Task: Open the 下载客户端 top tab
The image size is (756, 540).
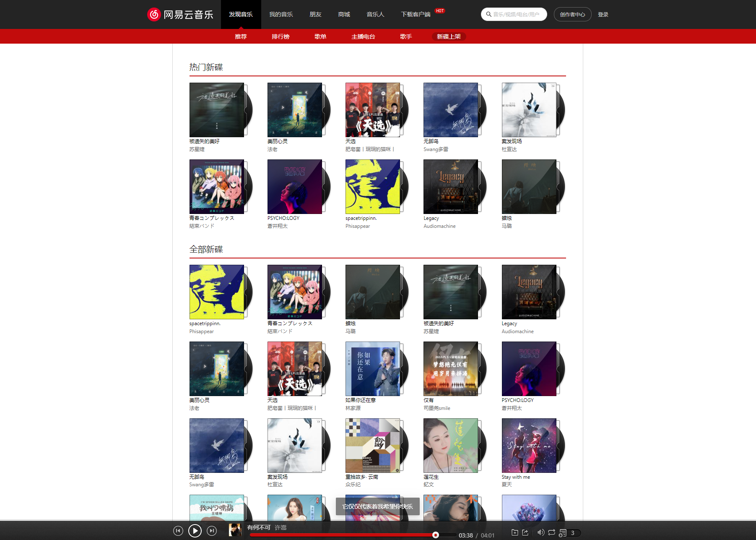Action: point(416,14)
